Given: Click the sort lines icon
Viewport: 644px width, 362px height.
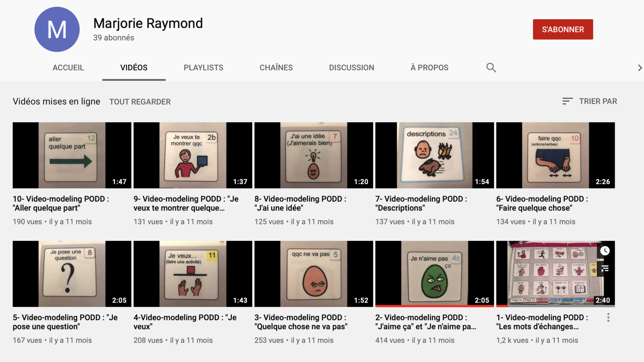Looking at the screenshot, I should (x=567, y=101).
